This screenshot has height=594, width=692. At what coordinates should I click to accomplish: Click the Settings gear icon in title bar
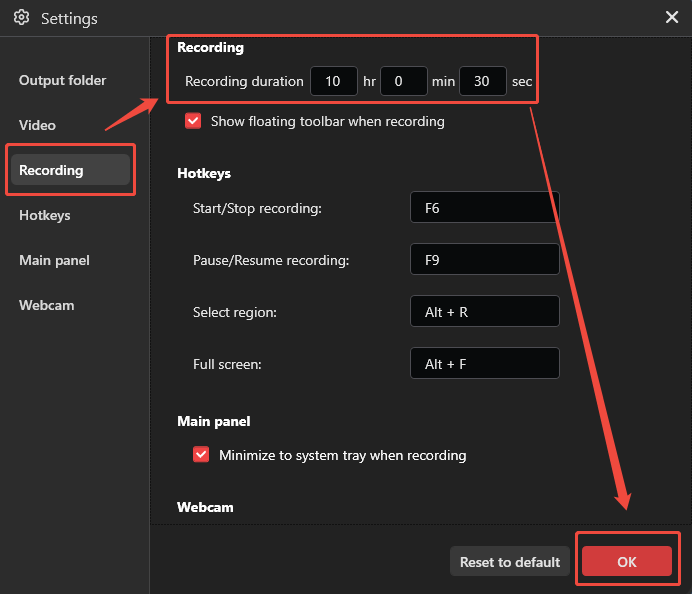[21, 18]
